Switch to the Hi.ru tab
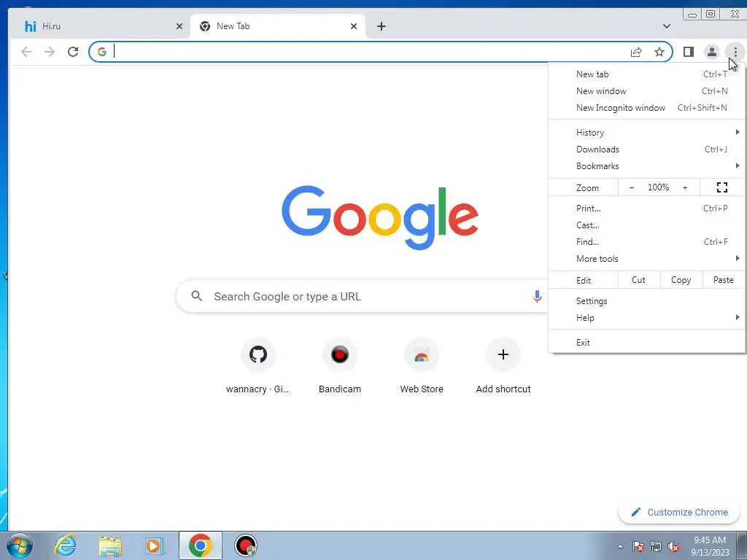747x560 pixels. click(99, 26)
